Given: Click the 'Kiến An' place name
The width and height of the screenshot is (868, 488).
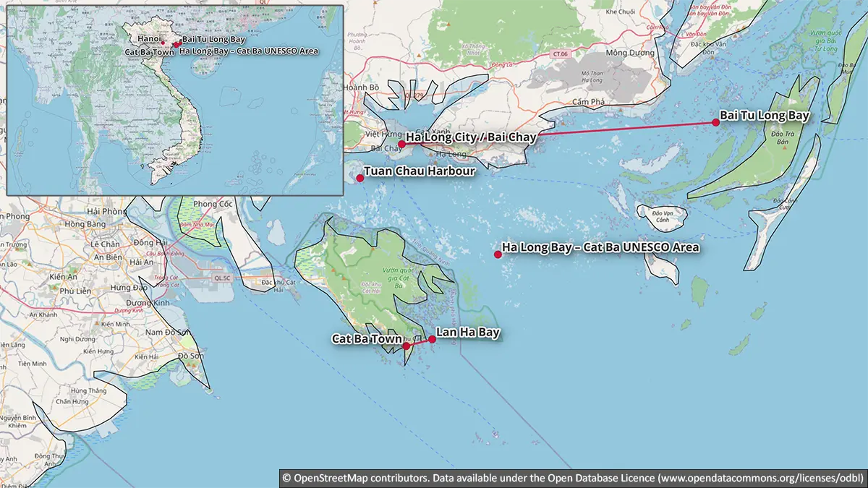Looking at the screenshot, I should coord(61,276).
